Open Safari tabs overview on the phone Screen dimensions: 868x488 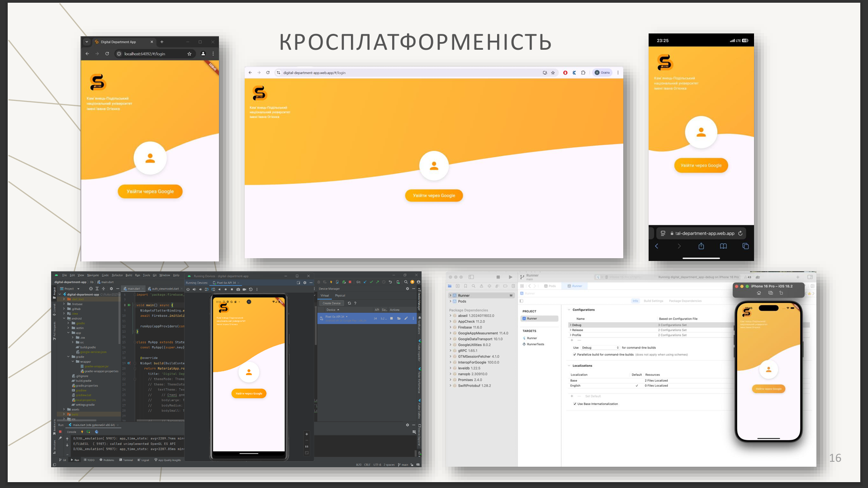(x=745, y=246)
